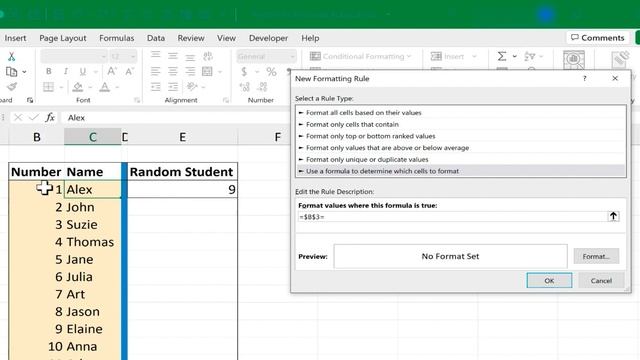Open the General number format dropdown
640x360 pixels.
click(292, 56)
